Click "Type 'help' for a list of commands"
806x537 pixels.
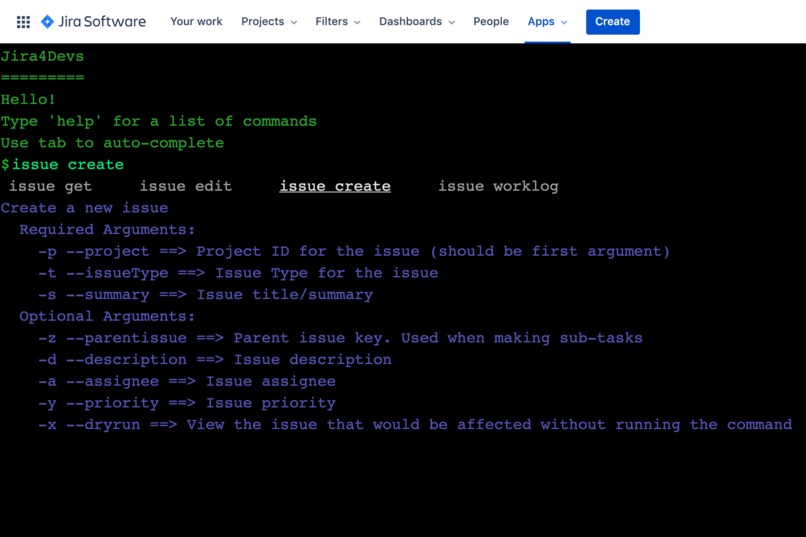pyautogui.click(x=158, y=121)
